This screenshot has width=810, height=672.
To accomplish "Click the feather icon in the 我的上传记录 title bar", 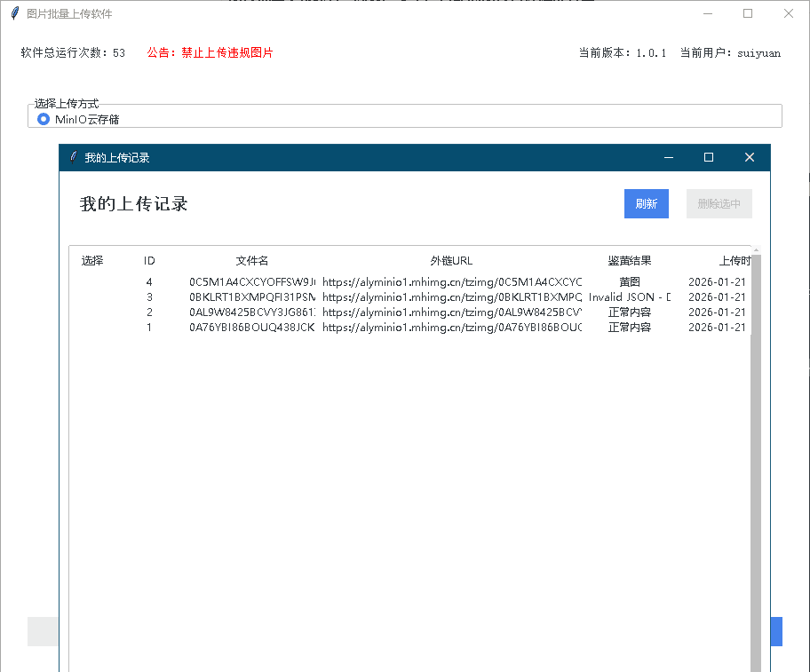I will [x=74, y=157].
